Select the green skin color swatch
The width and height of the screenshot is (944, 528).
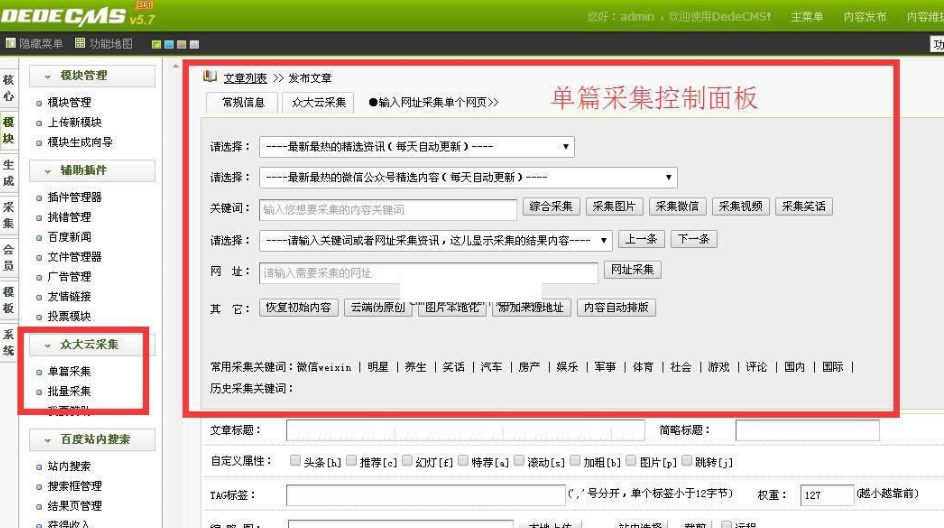pyautogui.click(x=156, y=45)
